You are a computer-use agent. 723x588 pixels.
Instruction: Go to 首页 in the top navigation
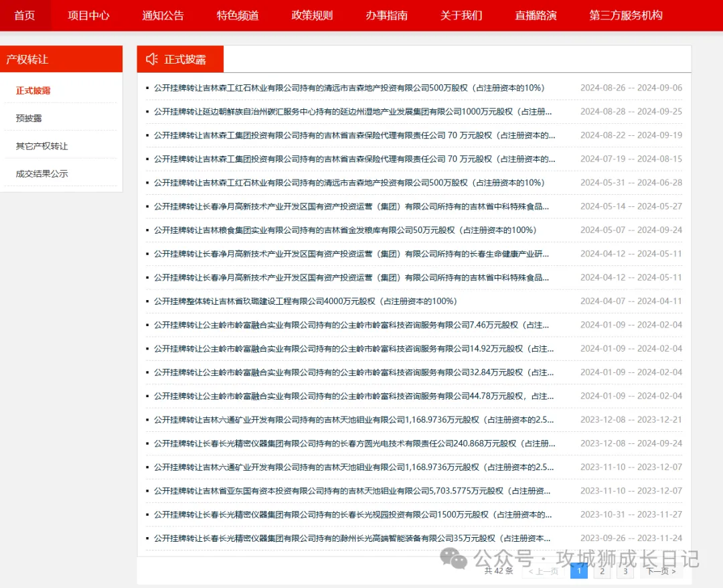(25, 15)
